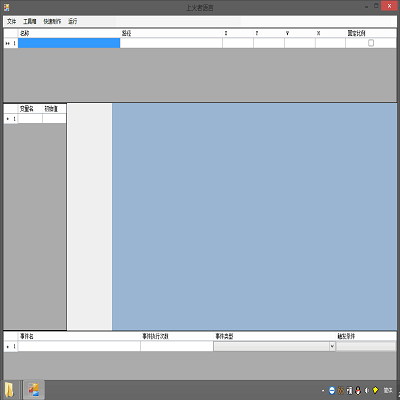Open the 工具箱 menu

coord(30,21)
